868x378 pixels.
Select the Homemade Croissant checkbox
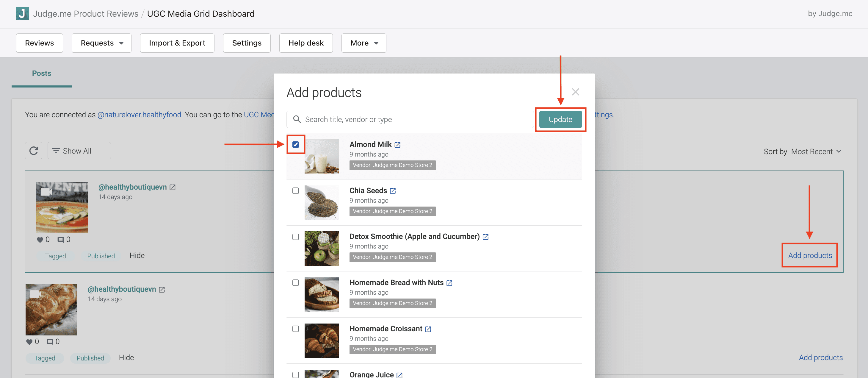[x=295, y=329]
